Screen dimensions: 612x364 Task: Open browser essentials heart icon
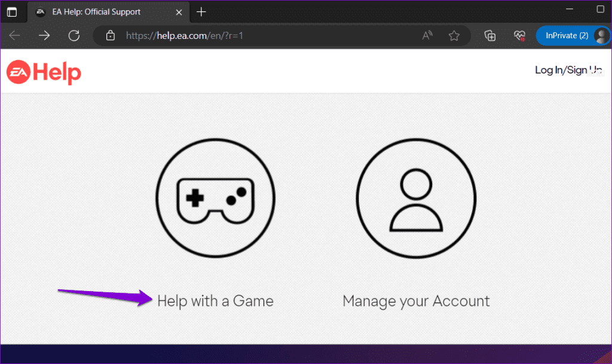(519, 36)
